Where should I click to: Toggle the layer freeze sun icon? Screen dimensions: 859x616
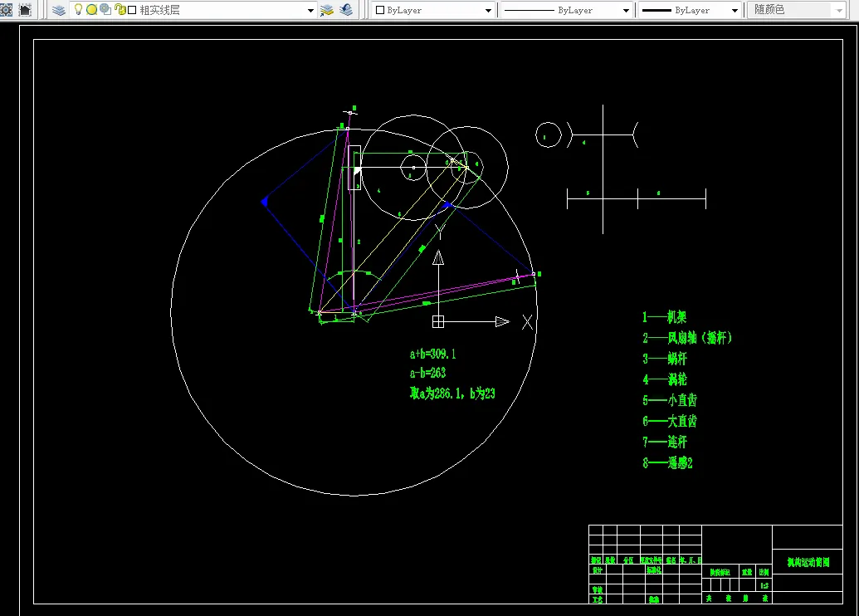pyautogui.click(x=91, y=9)
